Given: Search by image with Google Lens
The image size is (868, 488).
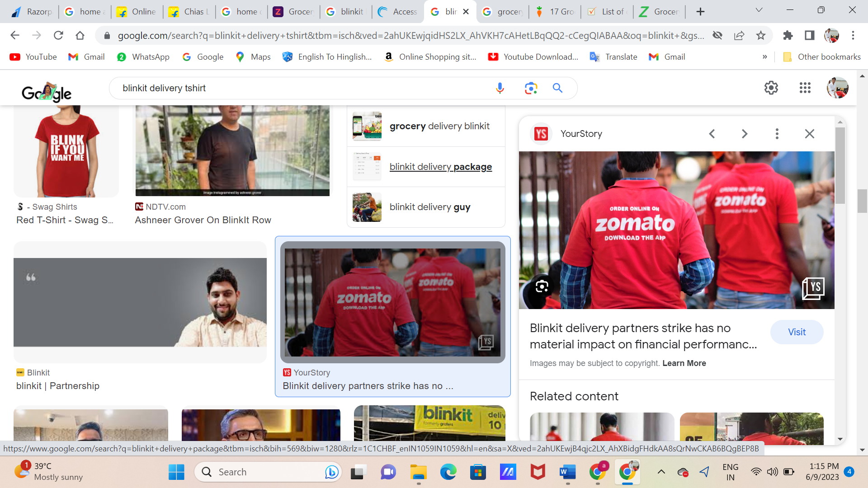Looking at the screenshot, I should (531, 88).
